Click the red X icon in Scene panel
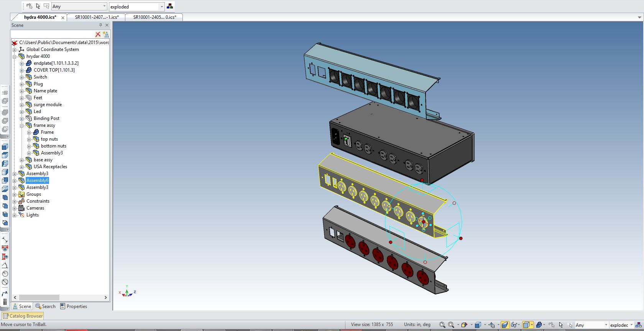The width and height of the screenshot is (644, 331). [x=98, y=34]
